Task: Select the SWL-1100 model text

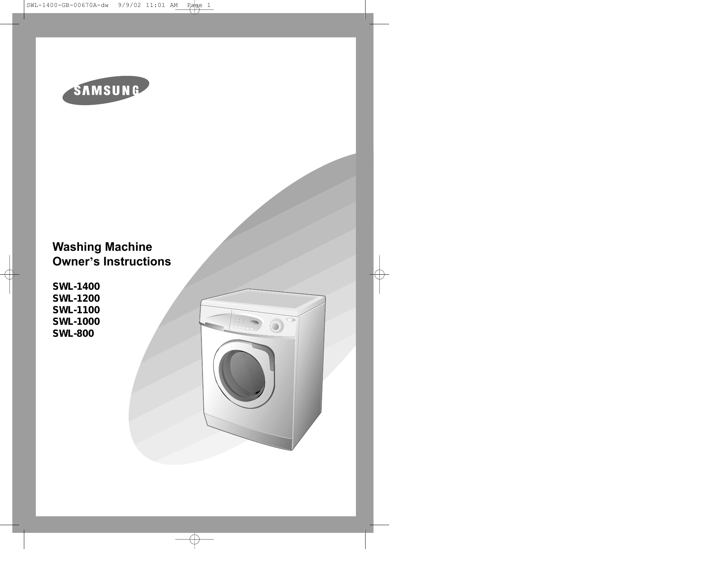Action: 76,310
